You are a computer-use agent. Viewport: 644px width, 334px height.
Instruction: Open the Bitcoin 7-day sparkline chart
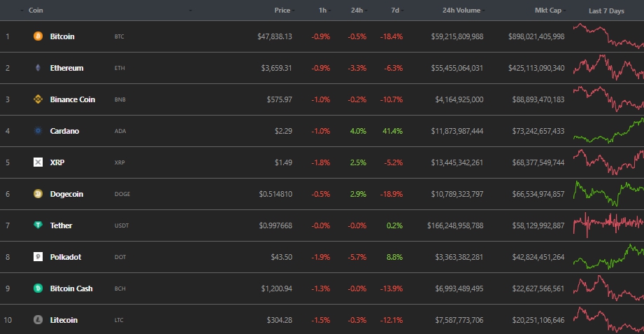(x=608, y=36)
